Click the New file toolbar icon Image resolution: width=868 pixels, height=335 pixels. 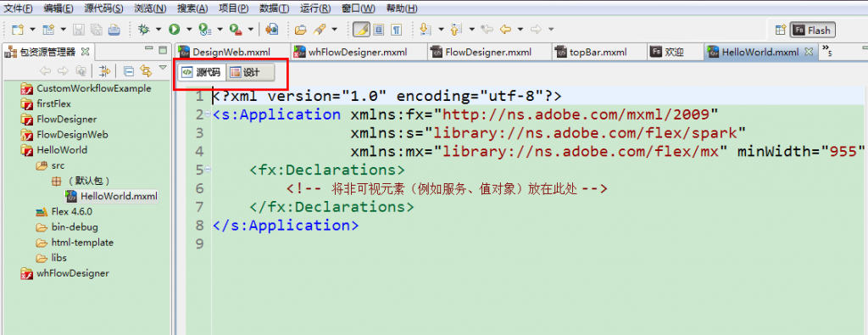point(19,30)
